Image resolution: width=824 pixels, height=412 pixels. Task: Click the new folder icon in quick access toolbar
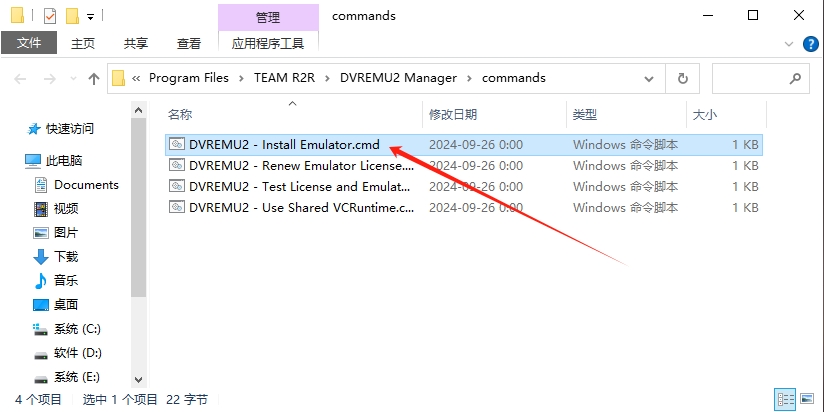point(72,16)
